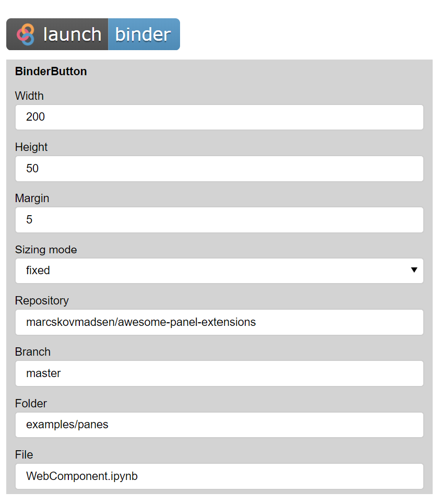Edit the Repository field with marcskovmadsen/awesome-panel-extensions

219,322
